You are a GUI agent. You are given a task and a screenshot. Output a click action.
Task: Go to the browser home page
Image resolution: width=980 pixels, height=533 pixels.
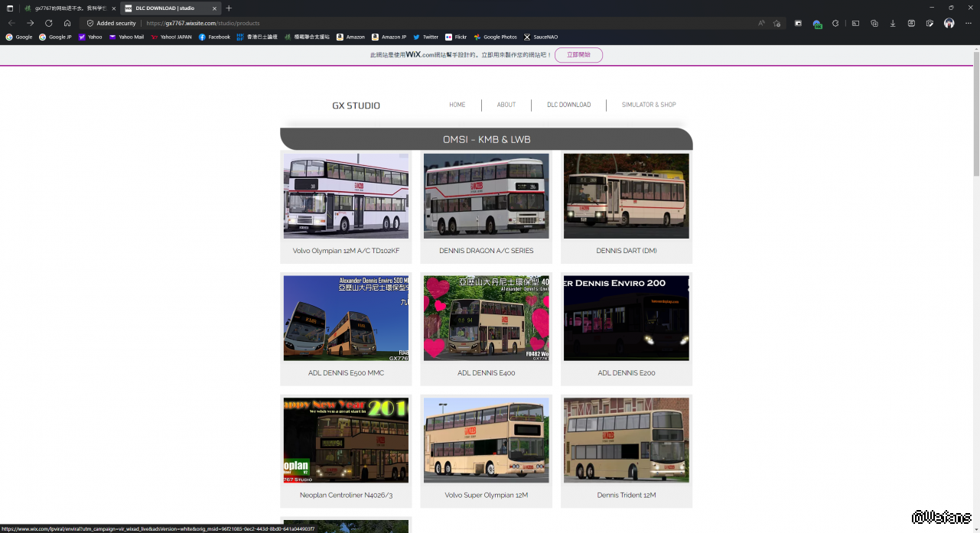point(67,23)
